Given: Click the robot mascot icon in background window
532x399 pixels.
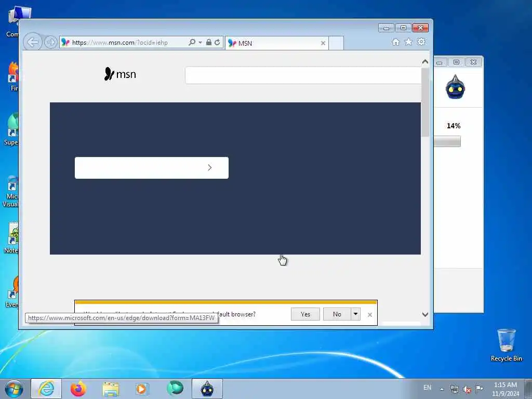Looking at the screenshot, I should coord(455,87).
